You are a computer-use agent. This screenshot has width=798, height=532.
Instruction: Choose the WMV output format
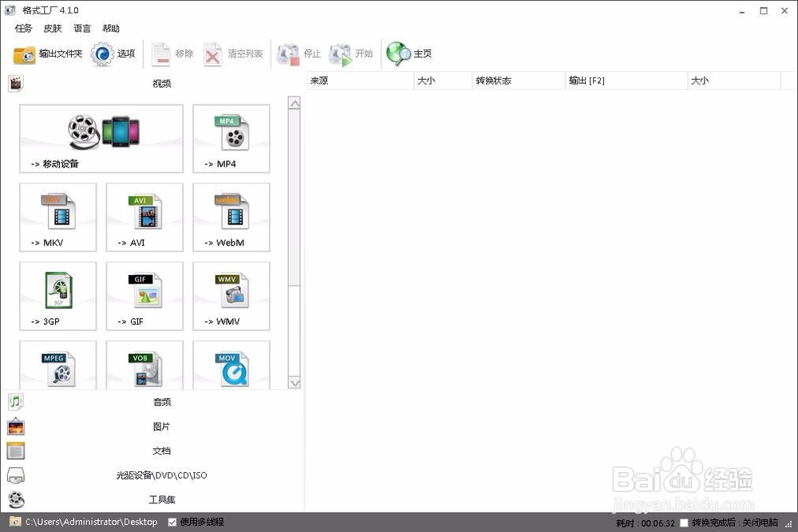231,296
